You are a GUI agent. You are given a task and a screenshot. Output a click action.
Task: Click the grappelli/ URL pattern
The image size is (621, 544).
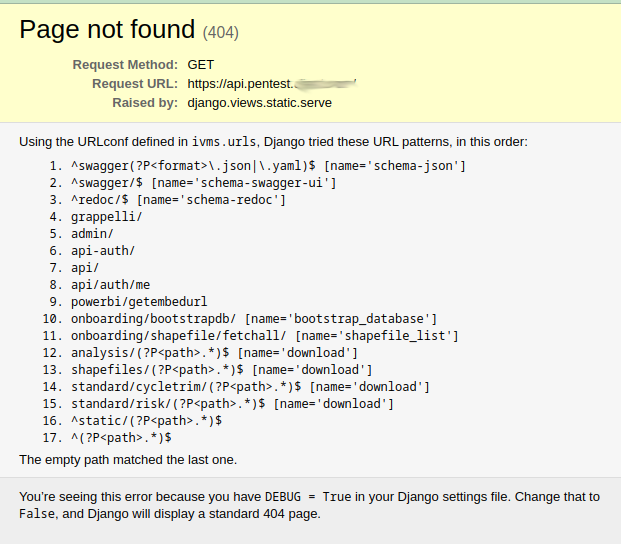[x=106, y=216]
